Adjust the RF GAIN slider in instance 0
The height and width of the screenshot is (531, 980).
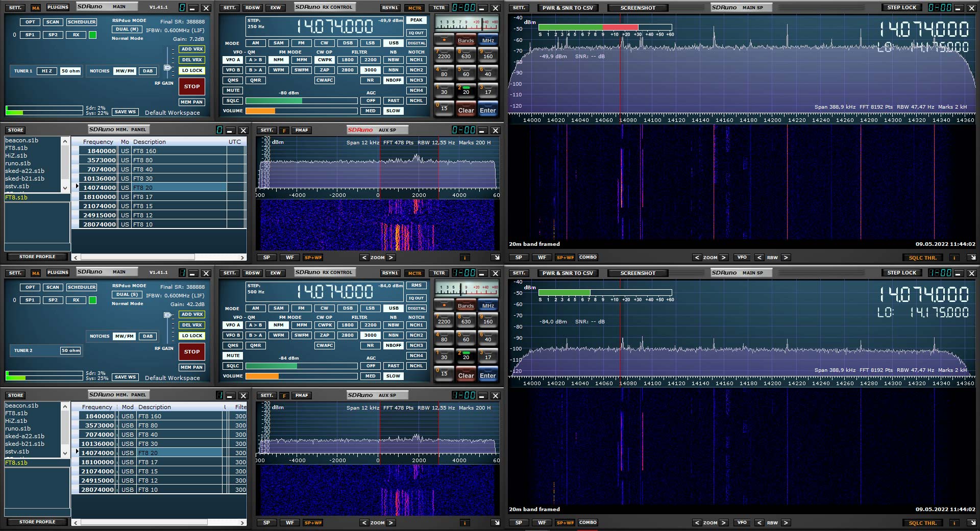pyautogui.click(x=167, y=68)
